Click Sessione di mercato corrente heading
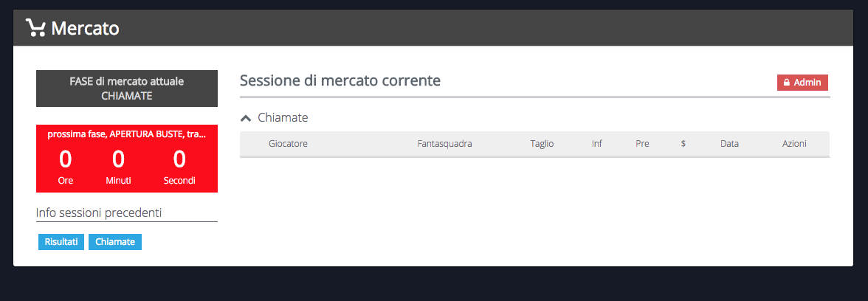Screen dimensions: 868x301 pyautogui.click(x=340, y=80)
